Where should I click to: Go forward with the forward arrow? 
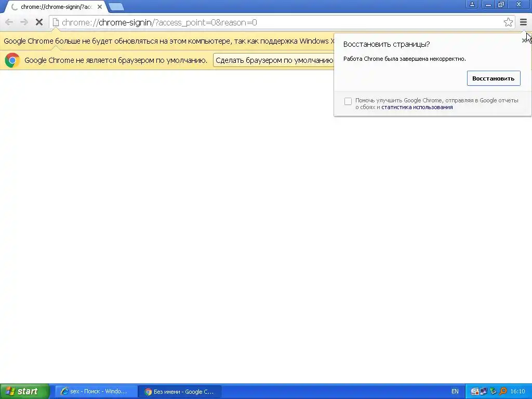pyautogui.click(x=24, y=22)
